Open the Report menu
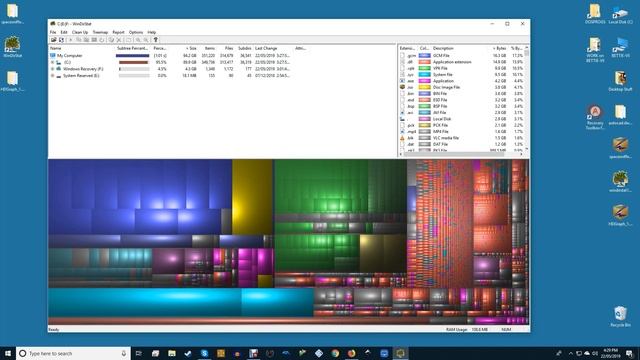 118,32
